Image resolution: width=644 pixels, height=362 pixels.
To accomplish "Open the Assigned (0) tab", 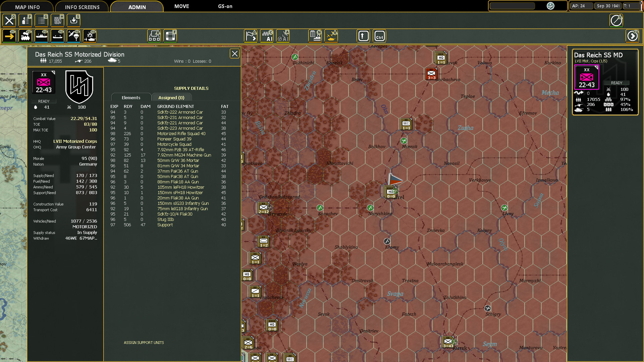I will 171,98.
